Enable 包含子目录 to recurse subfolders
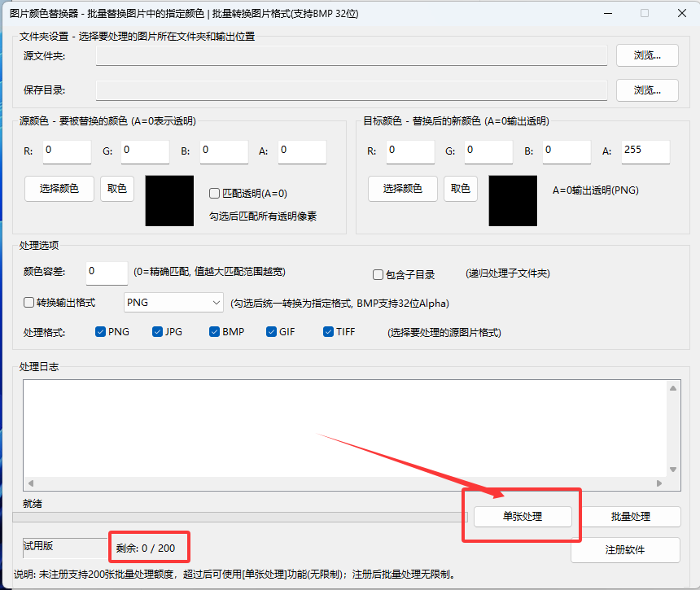The height and width of the screenshot is (590, 700). 378,273
